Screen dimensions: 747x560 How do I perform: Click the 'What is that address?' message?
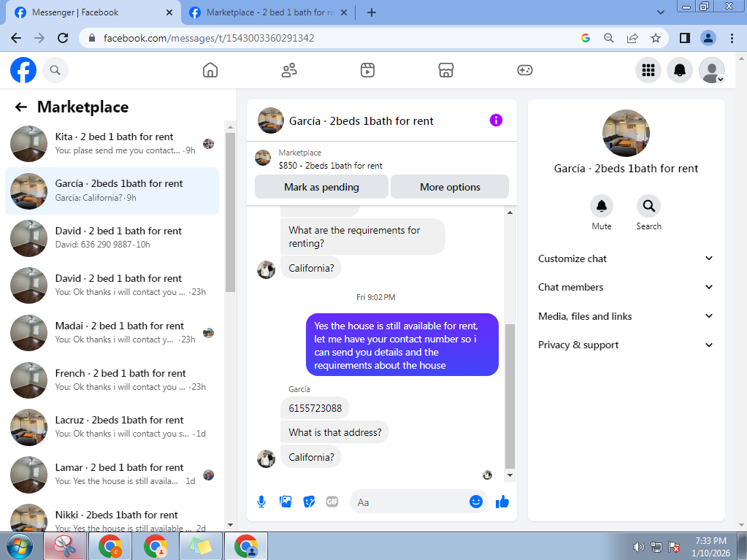(334, 432)
